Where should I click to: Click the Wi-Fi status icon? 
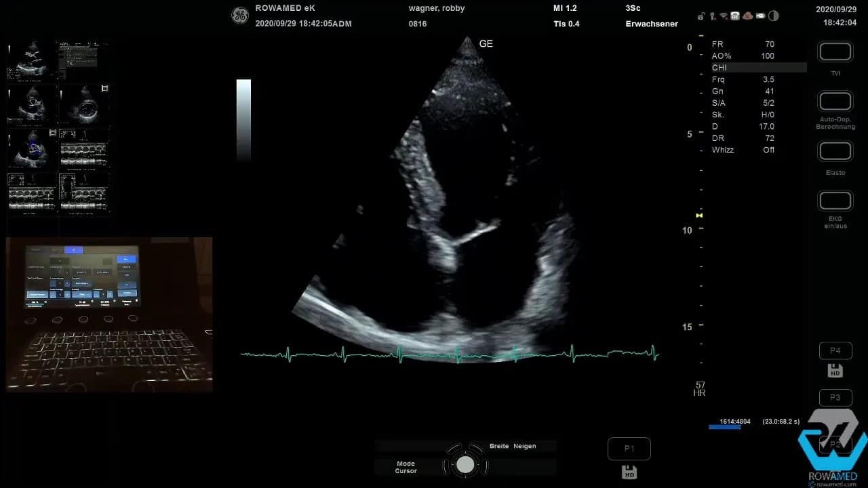point(724,16)
